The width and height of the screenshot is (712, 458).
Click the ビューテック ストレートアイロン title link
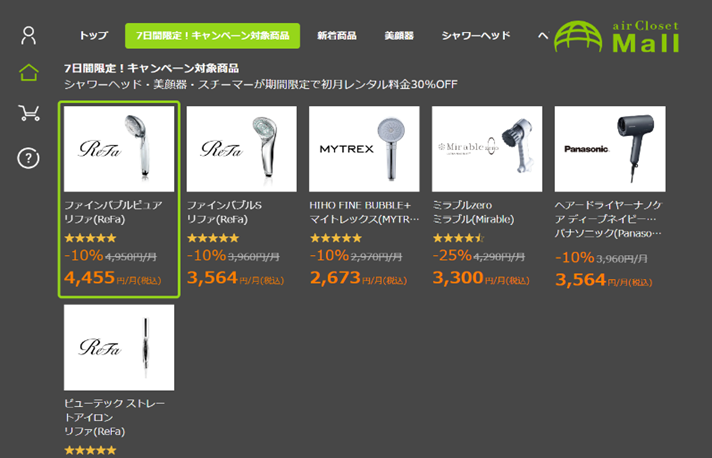[114, 410]
